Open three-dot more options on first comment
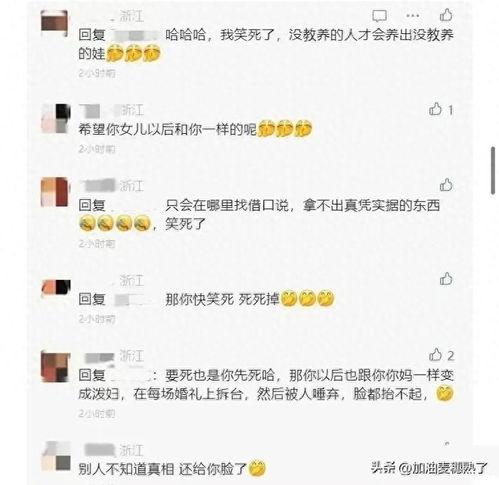 pyautogui.click(x=413, y=16)
